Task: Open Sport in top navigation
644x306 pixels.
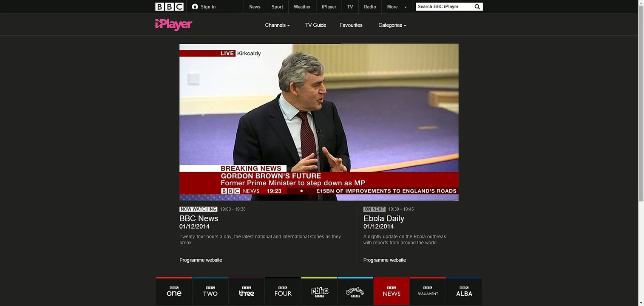Action: (277, 7)
